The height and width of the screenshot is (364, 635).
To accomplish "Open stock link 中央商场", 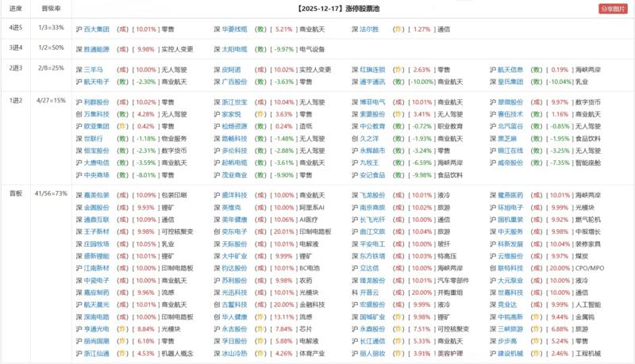I will pyautogui.click(x=97, y=175).
